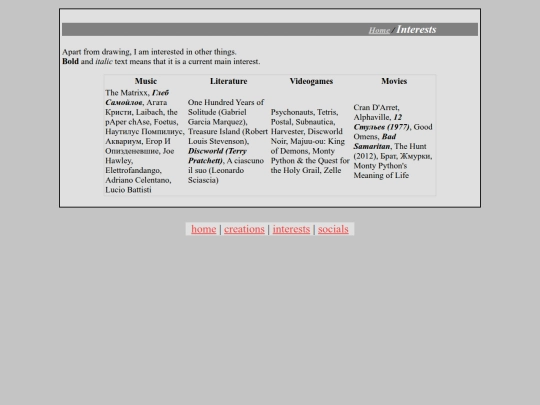This screenshot has height=405, width=540.
Task: Click the text 'il suo (Leonardo'
Action: click(216, 170)
